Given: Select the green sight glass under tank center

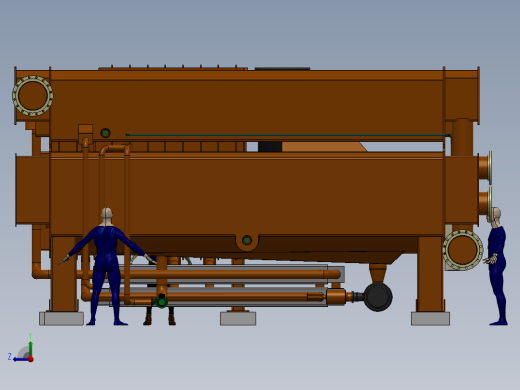Looking at the screenshot, I should click(247, 240).
